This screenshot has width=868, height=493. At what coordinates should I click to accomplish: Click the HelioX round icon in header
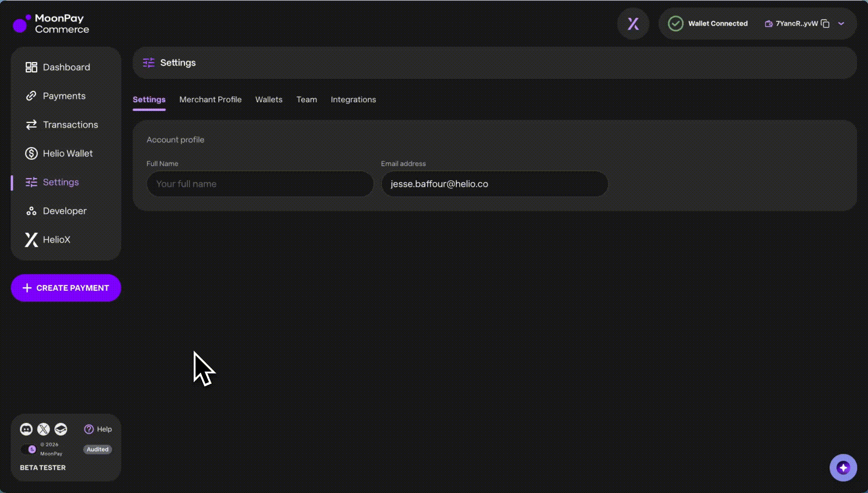pyautogui.click(x=633, y=24)
